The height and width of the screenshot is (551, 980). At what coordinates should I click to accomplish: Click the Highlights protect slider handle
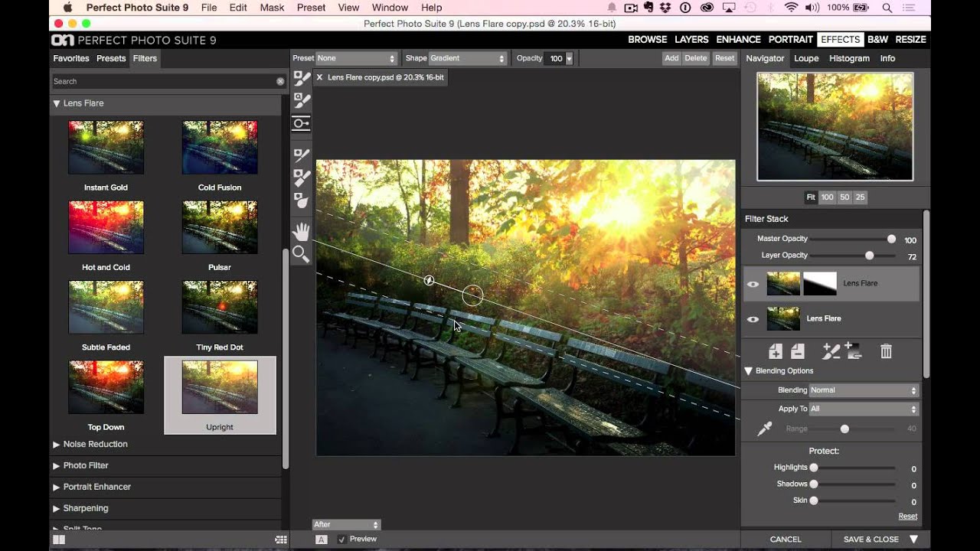814,468
